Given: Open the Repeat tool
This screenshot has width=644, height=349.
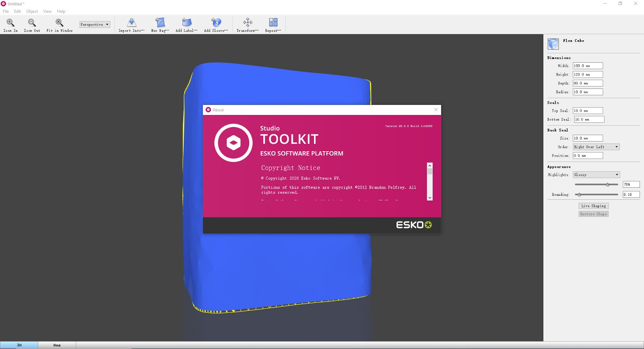Looking at the screenshot, I should [x=273, y=25].
